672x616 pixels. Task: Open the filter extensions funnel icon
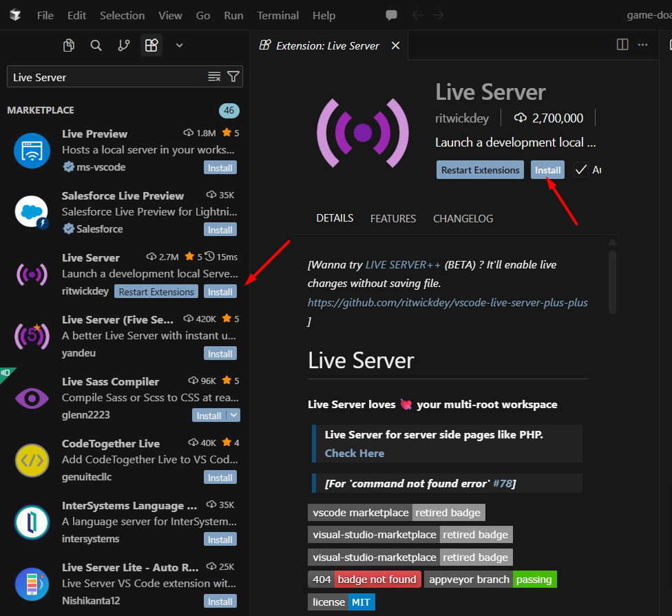pos(233,76)
